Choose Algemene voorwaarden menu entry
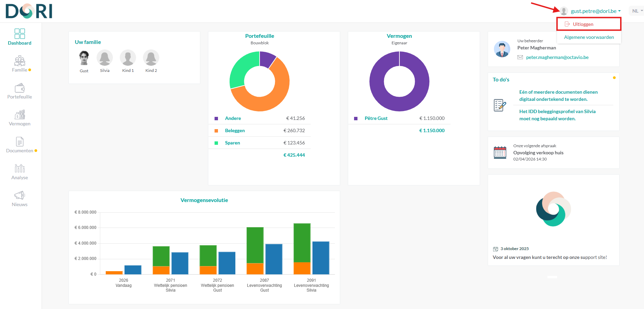The height and width of the screenshot is (309, 644). pos(589,37)
